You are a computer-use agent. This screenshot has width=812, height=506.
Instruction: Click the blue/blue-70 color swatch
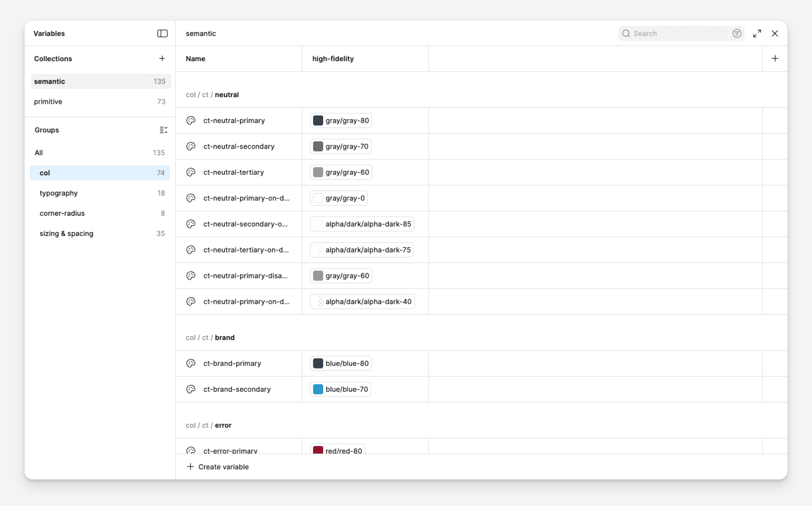318,389
